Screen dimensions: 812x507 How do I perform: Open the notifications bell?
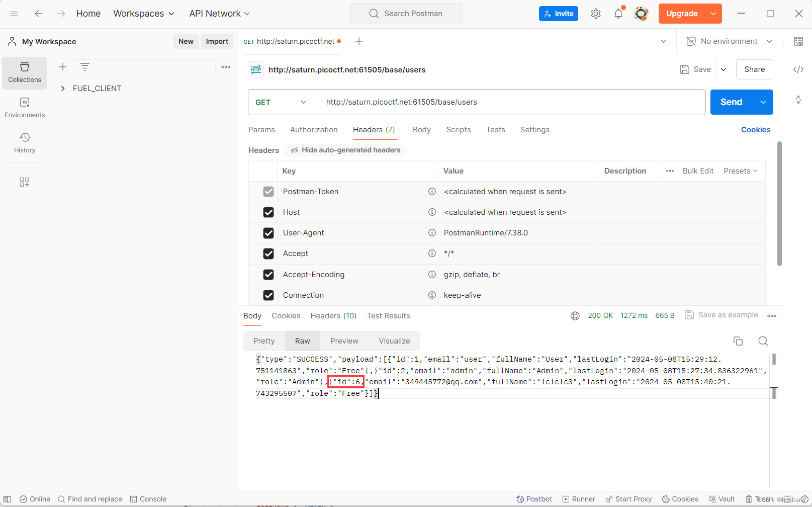(618, 14)
